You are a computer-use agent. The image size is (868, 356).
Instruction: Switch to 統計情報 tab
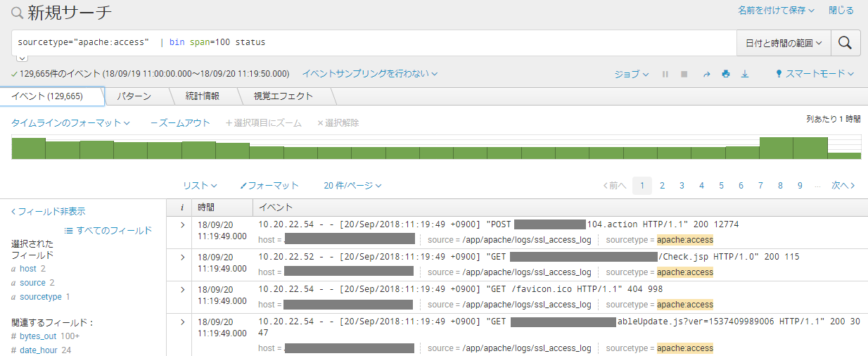[202, 96]
